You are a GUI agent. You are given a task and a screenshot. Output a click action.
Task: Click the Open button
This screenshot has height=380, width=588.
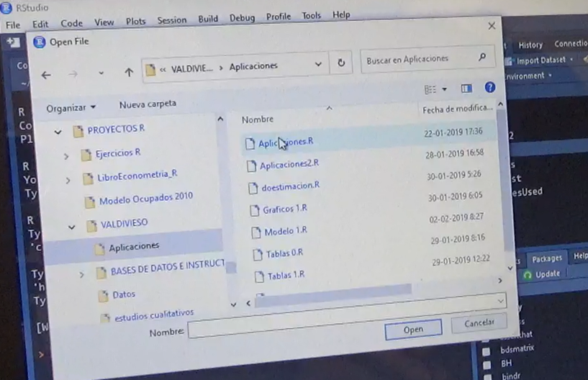point(413,330)
